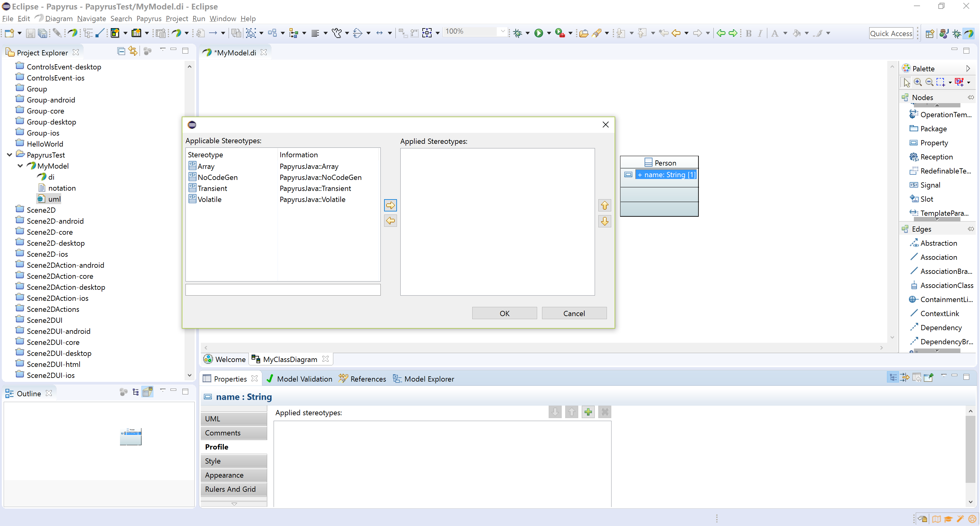This screenshot has width=980, height=526.
Task: Move applied stereotype down in dialog
Action: (x=604, y=221)
